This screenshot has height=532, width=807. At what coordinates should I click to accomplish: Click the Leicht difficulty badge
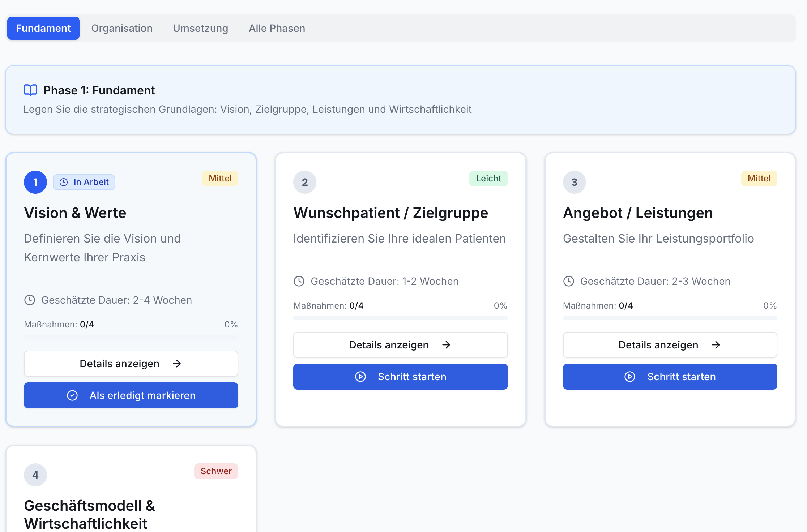point(488,179)
